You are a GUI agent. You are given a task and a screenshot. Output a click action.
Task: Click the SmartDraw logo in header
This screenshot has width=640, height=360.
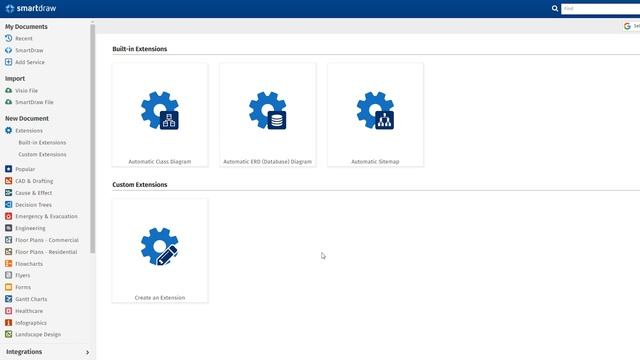[31, 8]
